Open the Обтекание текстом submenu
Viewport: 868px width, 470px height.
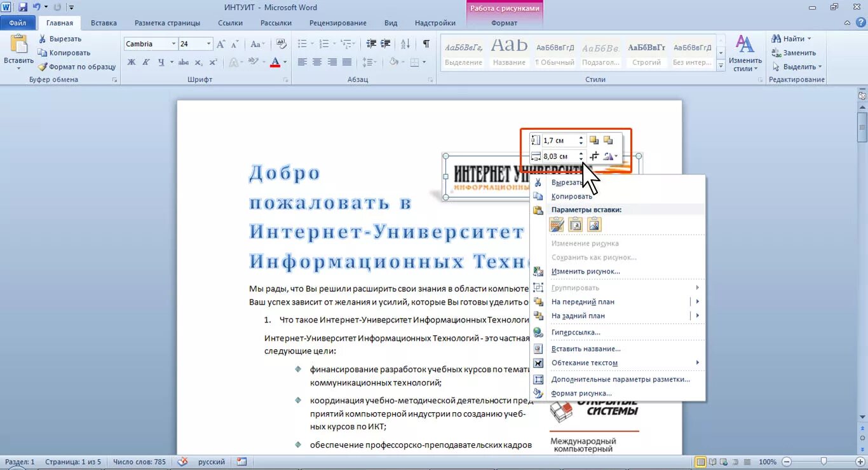[x=618, y=363]
